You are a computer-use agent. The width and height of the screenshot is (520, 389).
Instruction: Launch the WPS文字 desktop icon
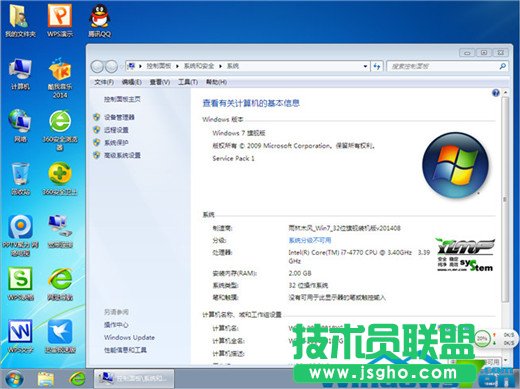20,336
